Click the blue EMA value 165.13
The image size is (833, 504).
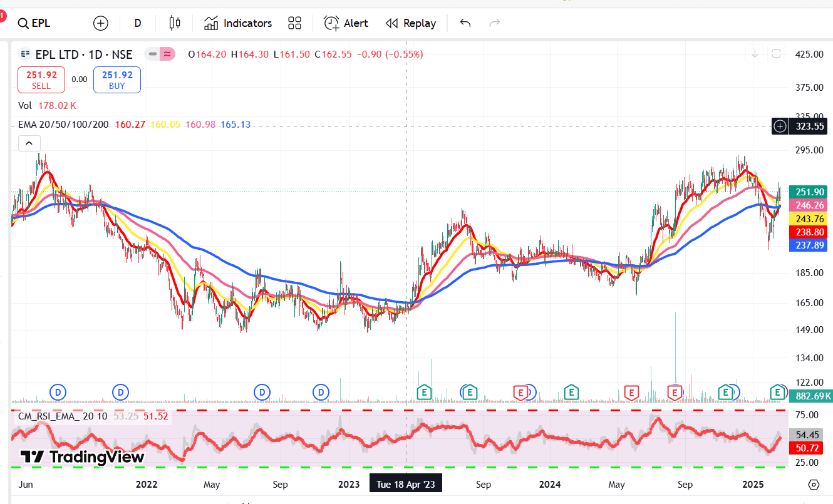[235, 125]
